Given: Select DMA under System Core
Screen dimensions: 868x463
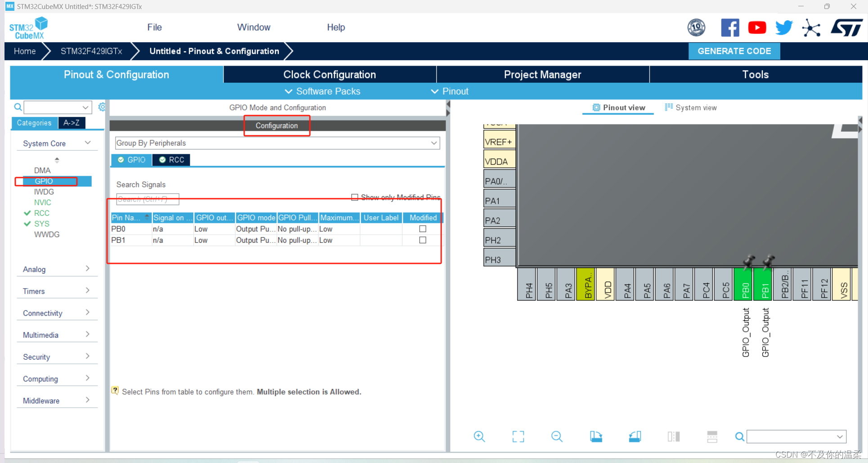Looking at the screenshot, I should pyautogui.click(x=42, y=170).
